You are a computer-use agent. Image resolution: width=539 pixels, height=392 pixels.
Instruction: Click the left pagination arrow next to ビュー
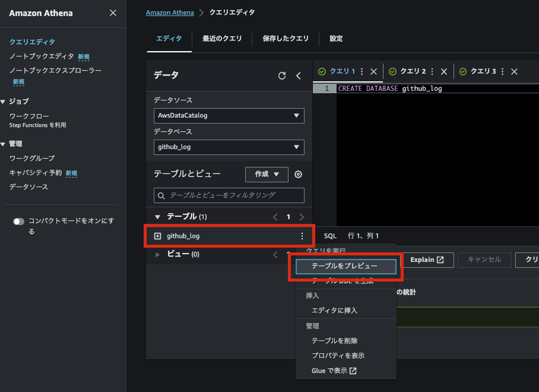click(275, 254)
